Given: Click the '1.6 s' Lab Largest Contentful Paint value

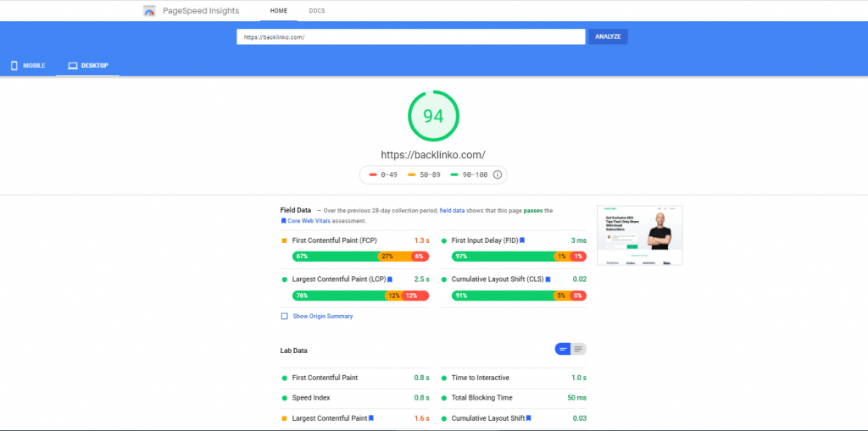Looking at the screenshot, I should (422, 418).
